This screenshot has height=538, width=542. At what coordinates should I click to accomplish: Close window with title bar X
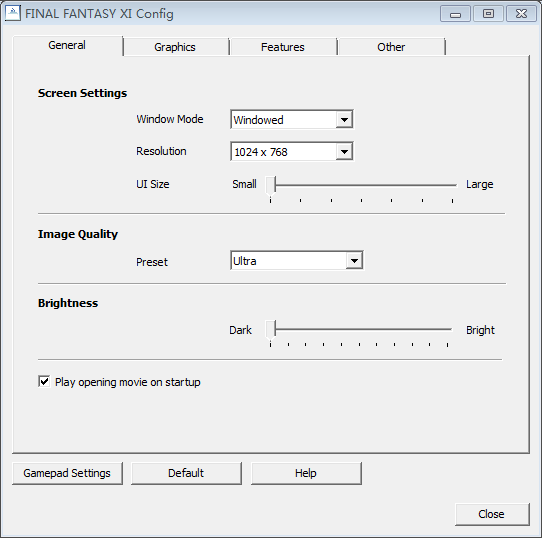[521, 14]
